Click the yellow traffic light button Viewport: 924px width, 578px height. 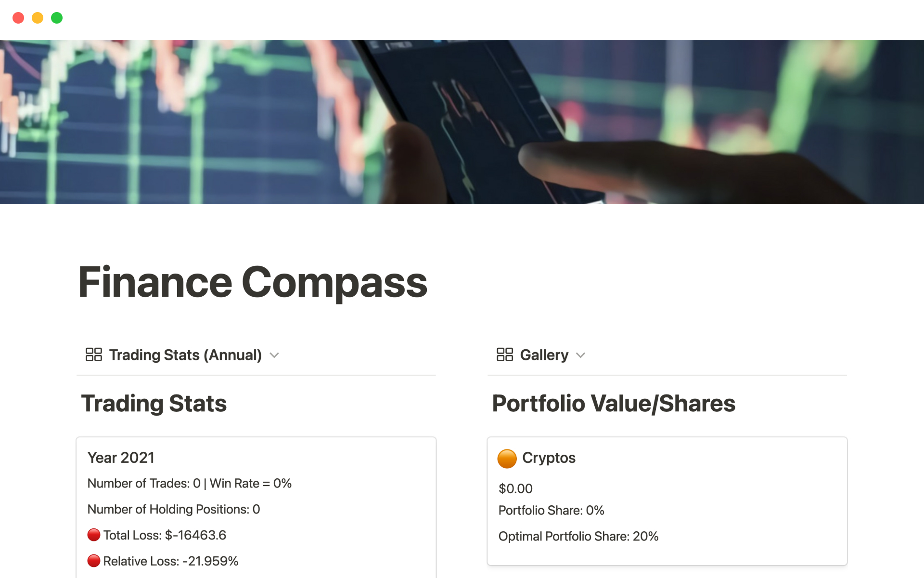point(38,17)
